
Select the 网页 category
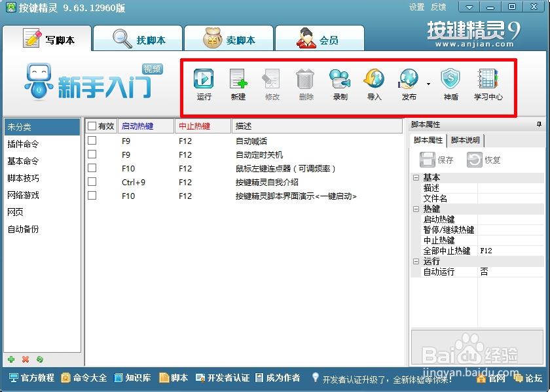(x=42, y=212)
